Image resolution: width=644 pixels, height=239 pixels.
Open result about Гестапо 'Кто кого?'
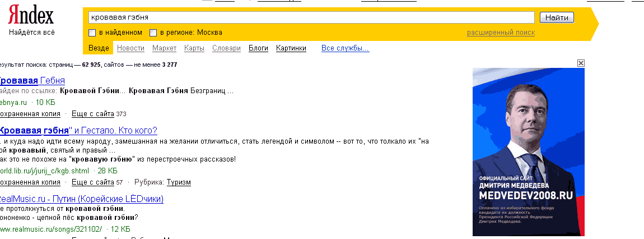point(78,130)
